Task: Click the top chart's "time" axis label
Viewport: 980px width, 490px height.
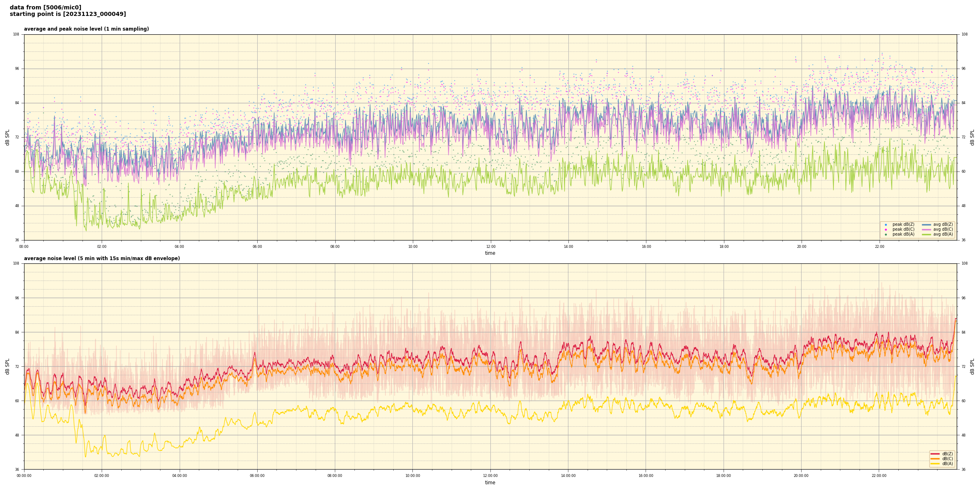Action: [x=490, y=253]
